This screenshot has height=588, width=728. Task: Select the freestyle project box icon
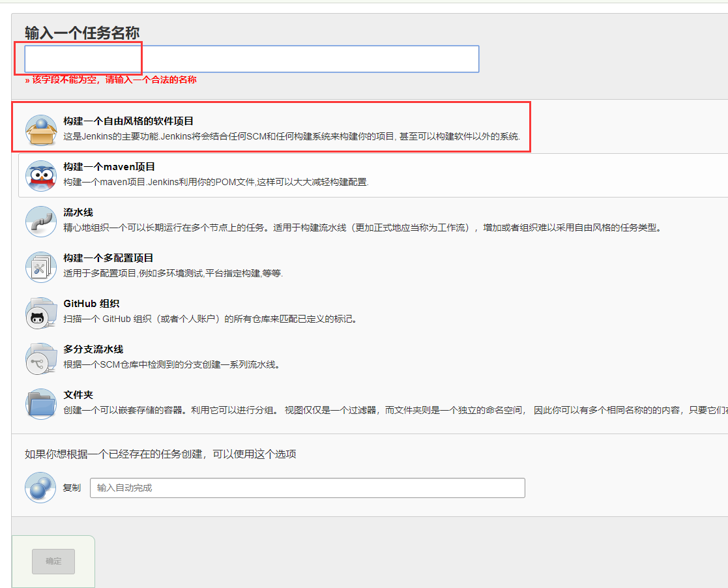point(41,130)
